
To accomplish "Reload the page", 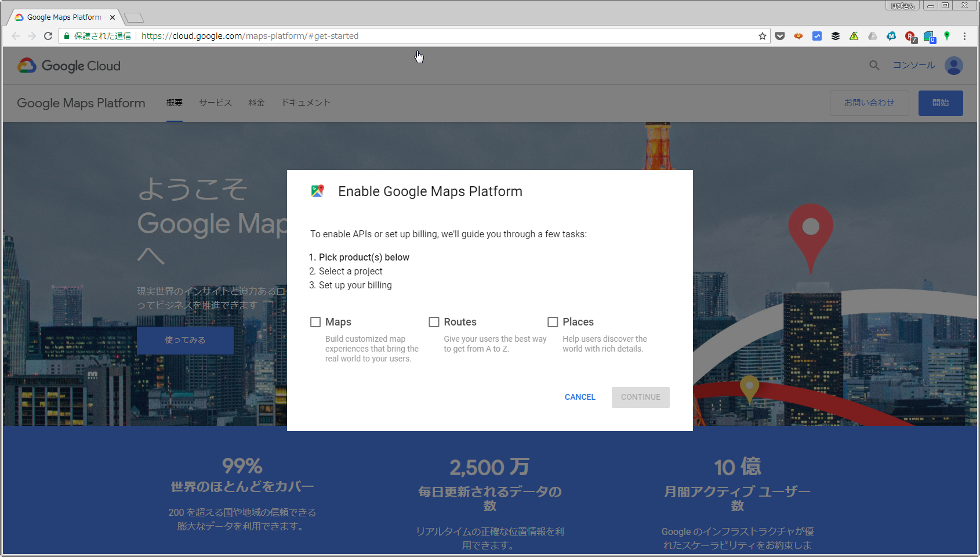I will (x=48, y=36).
